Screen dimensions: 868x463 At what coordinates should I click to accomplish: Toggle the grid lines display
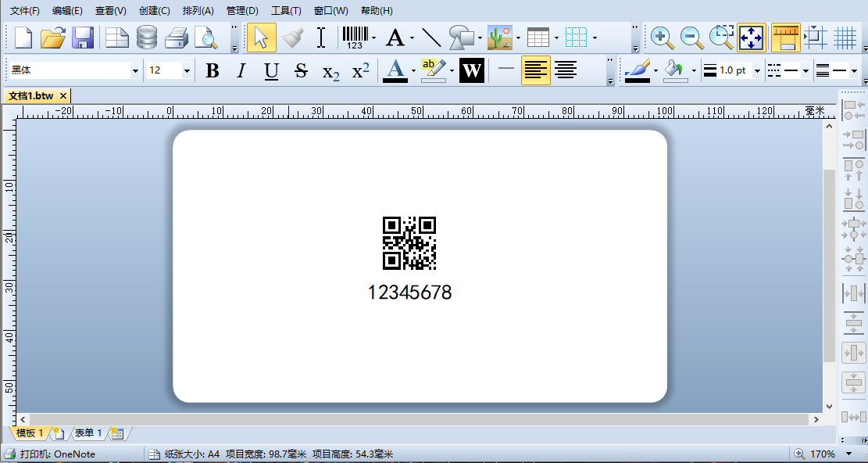845,38
